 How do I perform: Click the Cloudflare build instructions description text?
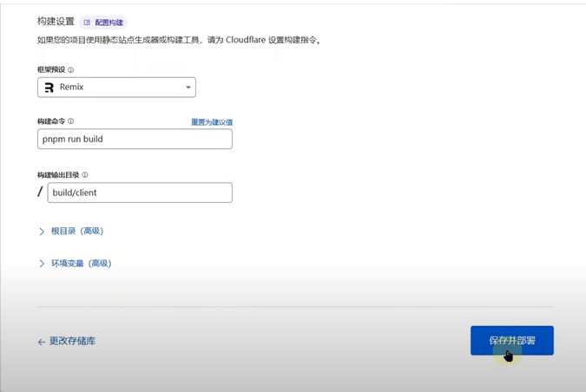pos(179,40)
